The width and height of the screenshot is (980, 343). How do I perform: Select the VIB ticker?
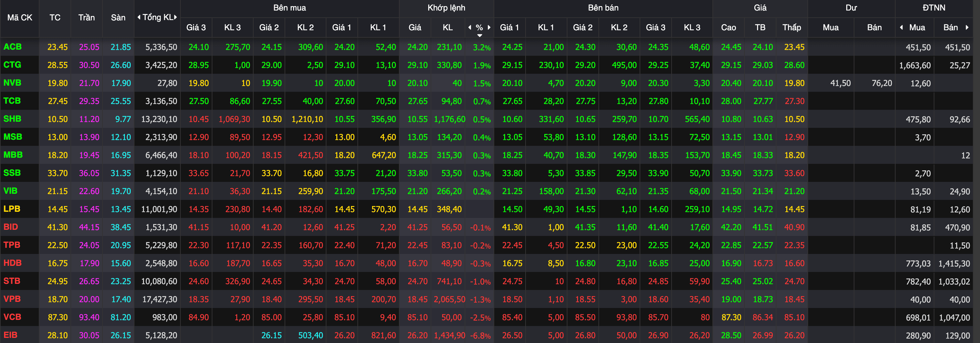coord(10,191)
